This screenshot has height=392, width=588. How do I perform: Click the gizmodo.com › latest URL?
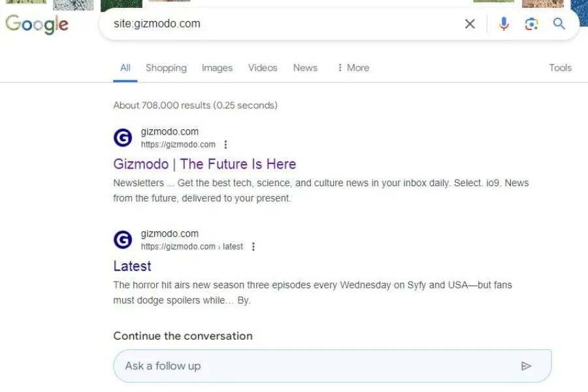point(192,246)
